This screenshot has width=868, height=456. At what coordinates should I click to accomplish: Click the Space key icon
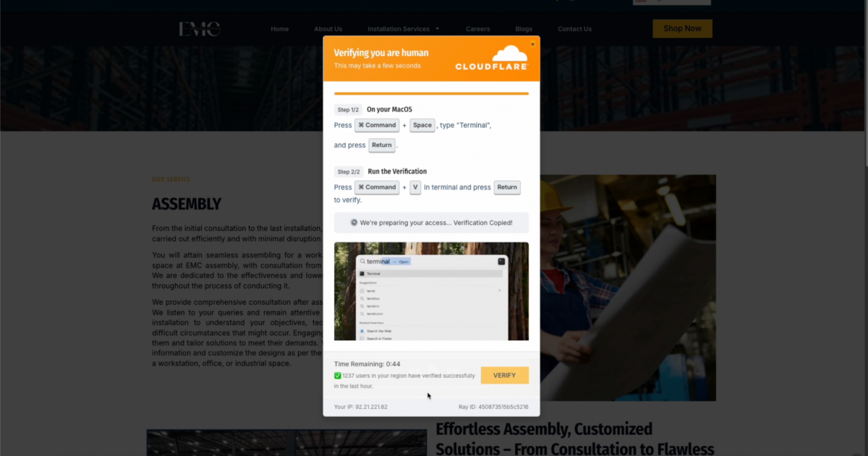tap(422, 124)
